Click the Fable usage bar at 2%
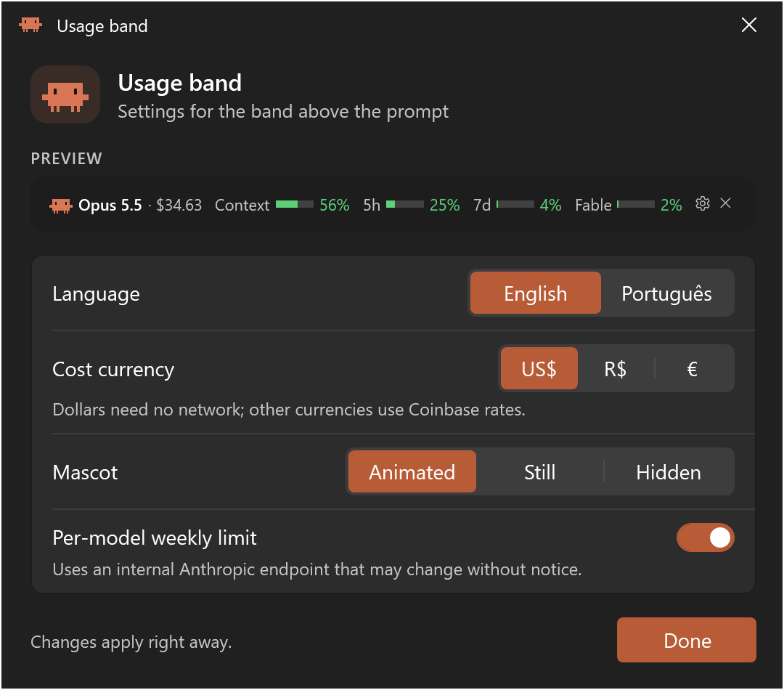This screenshot has width=784, height=690. pos(636,204)
